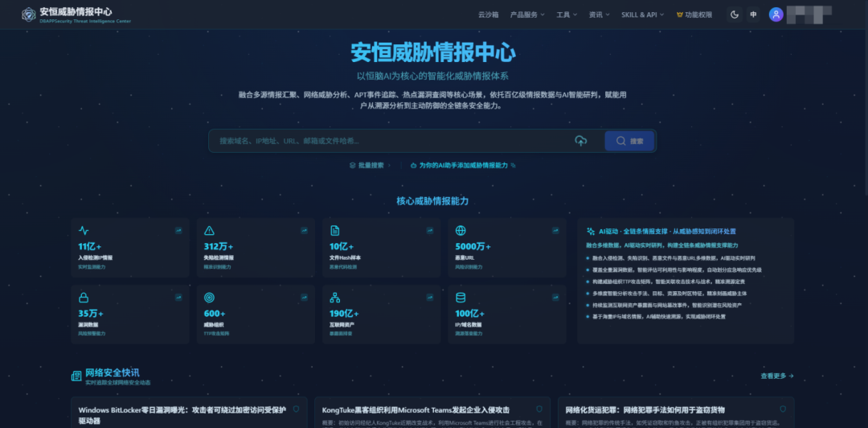Viewport: 868px width, 428px height.
Task: Click the 190亿+ statistic value
Action: [344, 314]
